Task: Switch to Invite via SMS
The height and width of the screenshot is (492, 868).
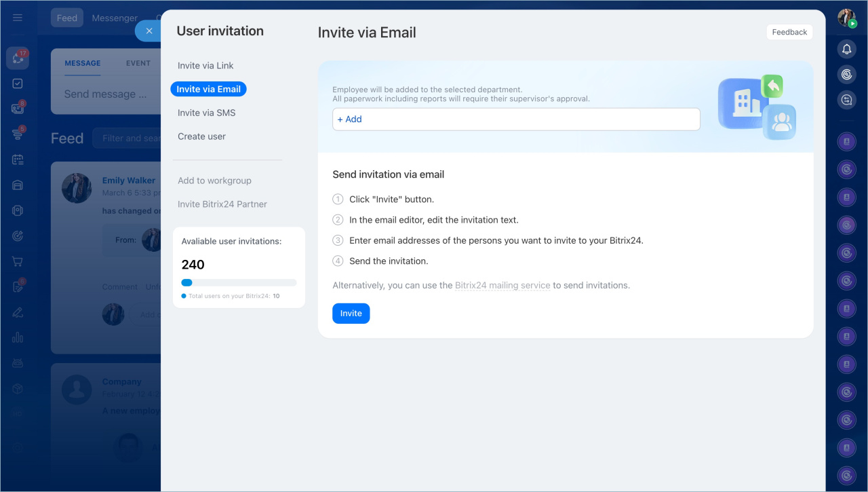Action: pos(206,113)
